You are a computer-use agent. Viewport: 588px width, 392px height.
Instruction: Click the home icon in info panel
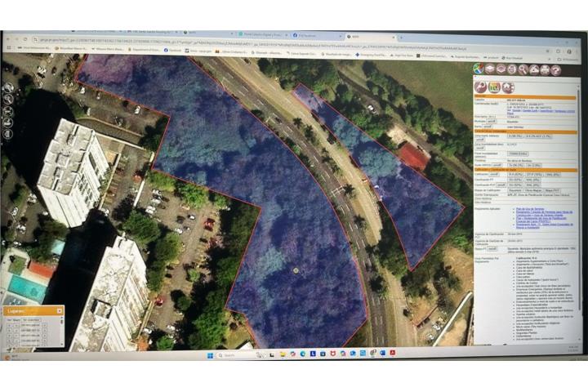(507, 87)
